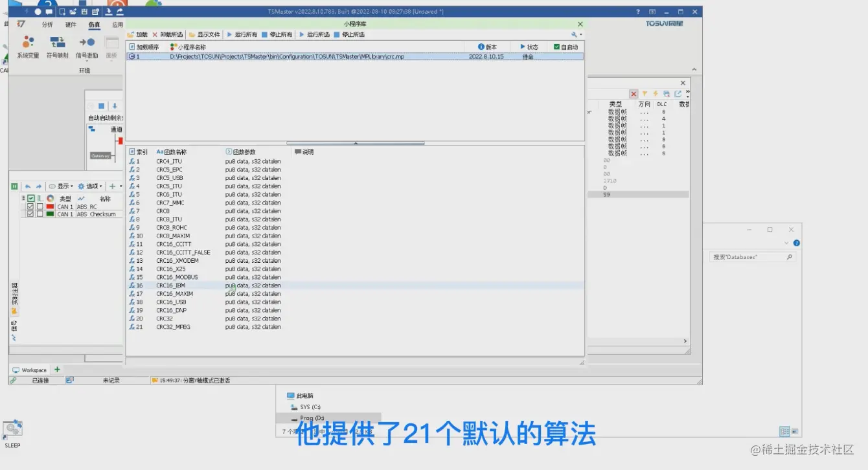Click the pop-out export icon in trace window
Image resolution: width=868 pixels, height=470 pixels.
(x=678, y=94)
